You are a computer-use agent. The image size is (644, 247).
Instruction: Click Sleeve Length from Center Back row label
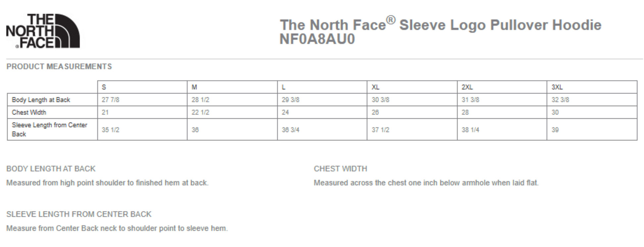coord(50,129)
